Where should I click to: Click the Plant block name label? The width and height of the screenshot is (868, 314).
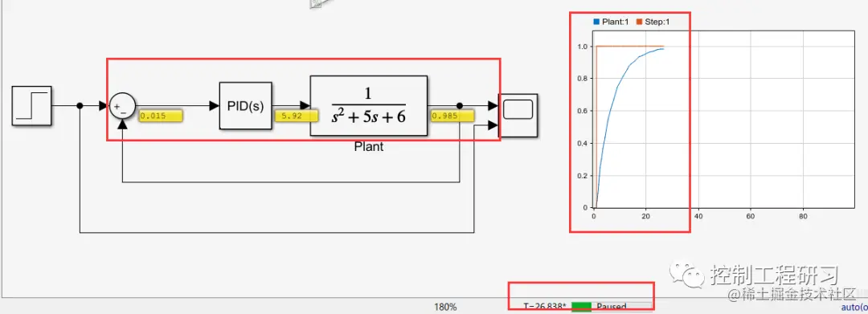click(369, 147)
